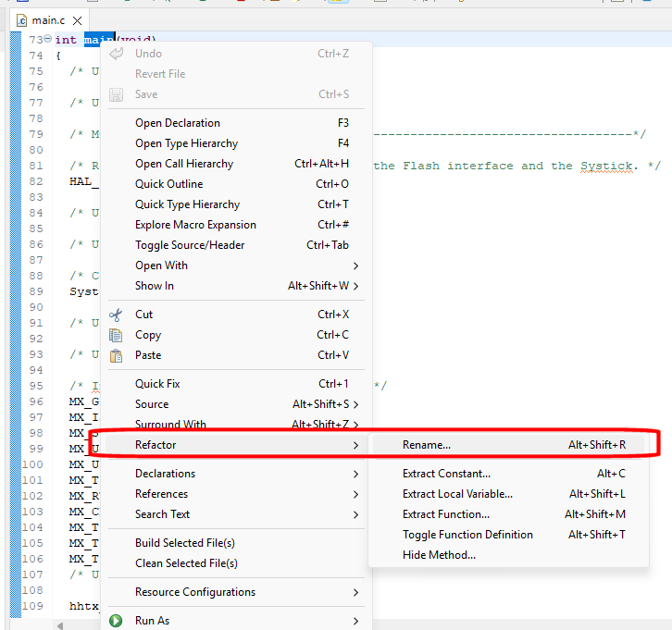Click the Run As green play icon
Viewport: 672px width, 630px height.
[x=117, y=621]
